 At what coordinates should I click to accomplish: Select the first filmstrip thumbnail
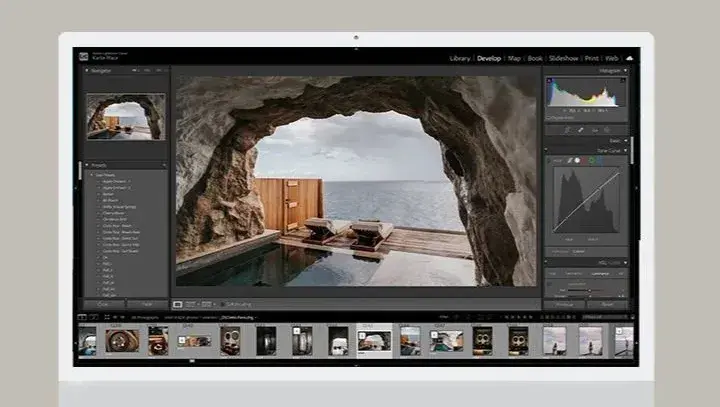pyautogui.click(x=87, y=340)
